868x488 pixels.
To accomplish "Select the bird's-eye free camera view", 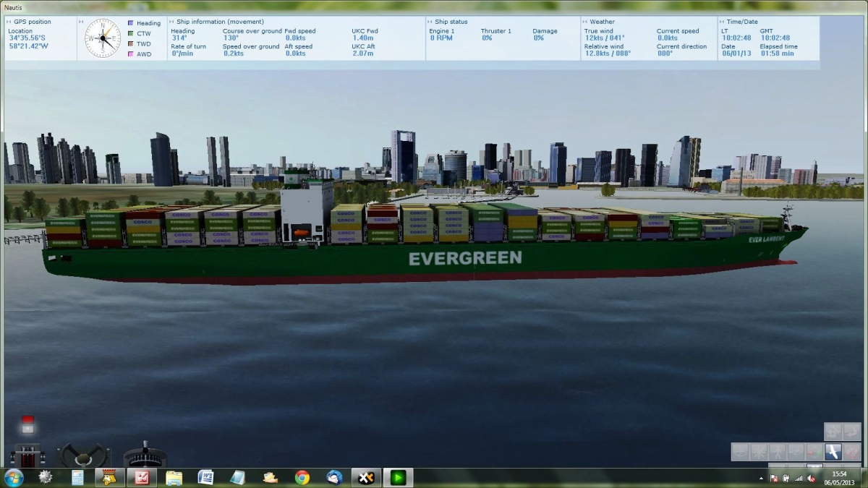I will click(833, 452).
